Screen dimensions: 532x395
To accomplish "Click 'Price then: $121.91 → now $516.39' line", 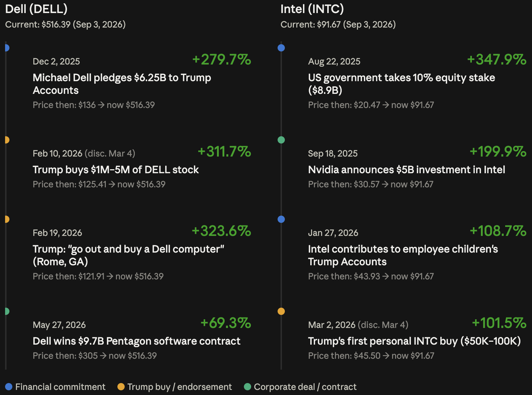I will point(98,276).
